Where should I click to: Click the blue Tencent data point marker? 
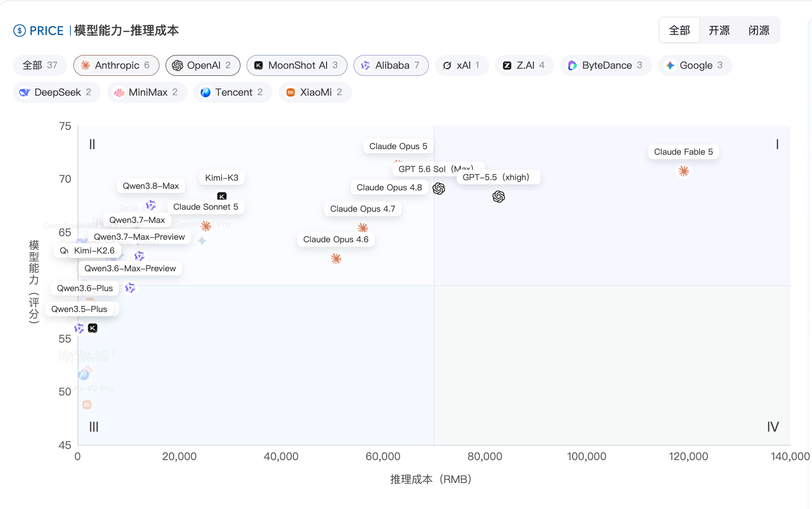coord(84,375)
